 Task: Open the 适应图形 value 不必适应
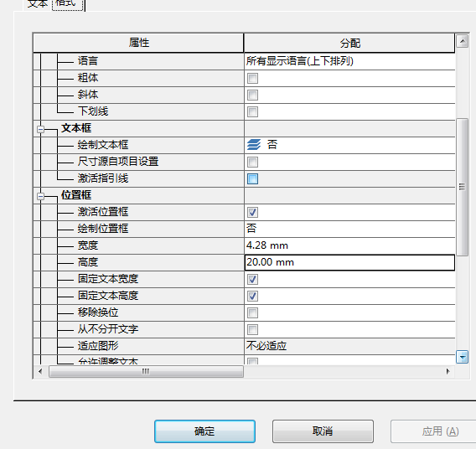(x=349, y=346)
